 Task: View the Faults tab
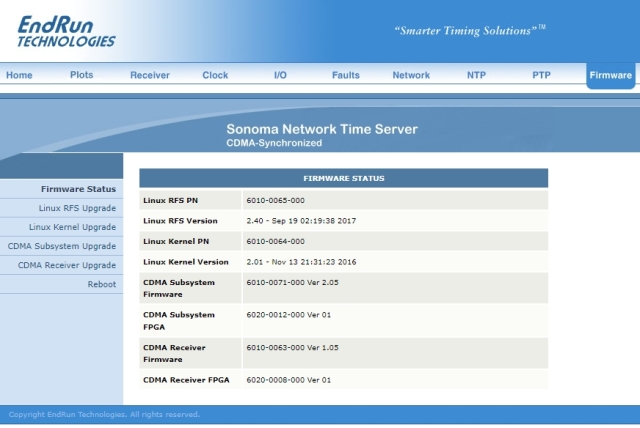coord(346,75)
